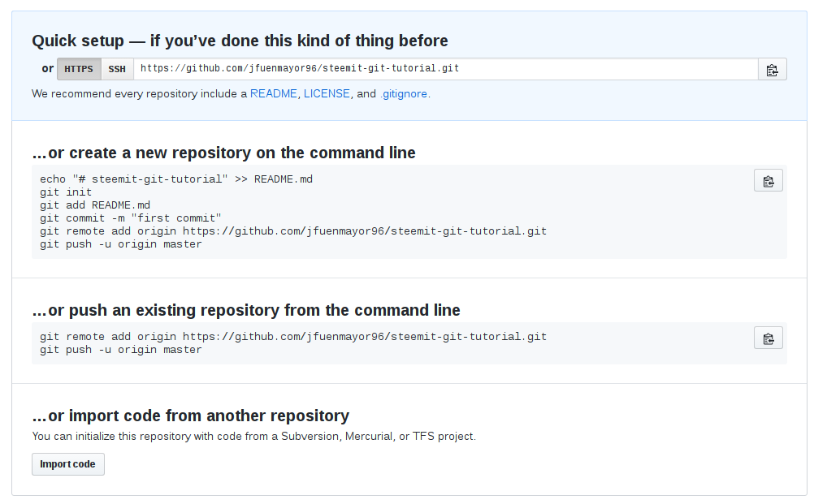Follow the .gitignore link

(404, 93)
